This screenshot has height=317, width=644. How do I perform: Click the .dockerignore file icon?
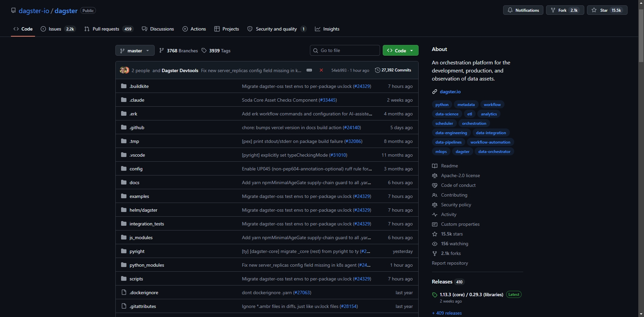pyautogui.click(x=124, y=293)
